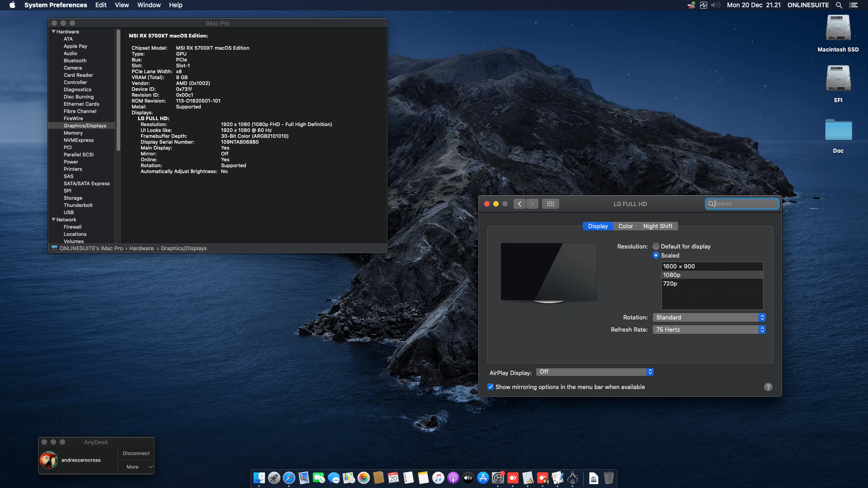Select Default for display resolution option
868x488 pixels.
[656, 246]
